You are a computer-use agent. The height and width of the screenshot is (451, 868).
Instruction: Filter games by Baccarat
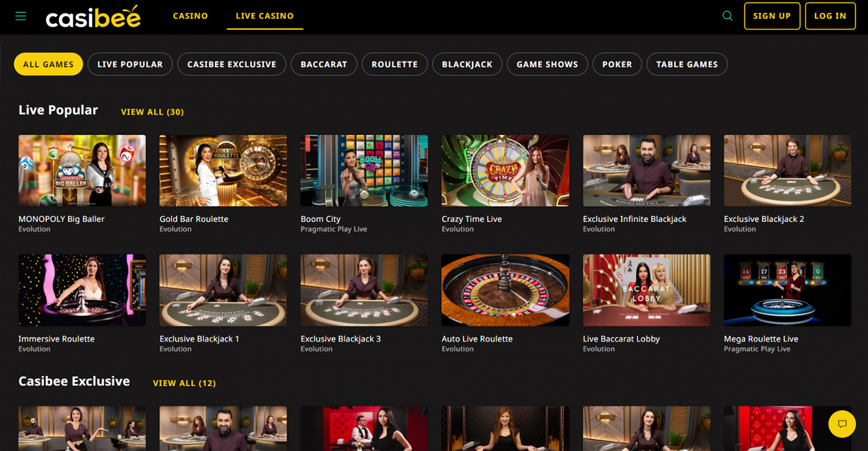click(x=324, y=64)
